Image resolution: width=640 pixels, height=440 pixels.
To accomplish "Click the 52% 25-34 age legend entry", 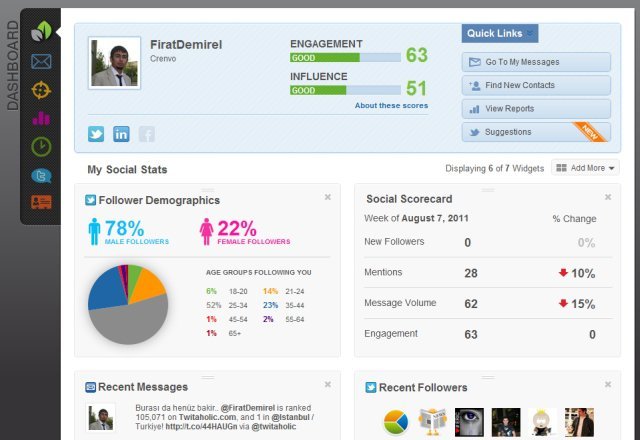I will pos(227,305).
